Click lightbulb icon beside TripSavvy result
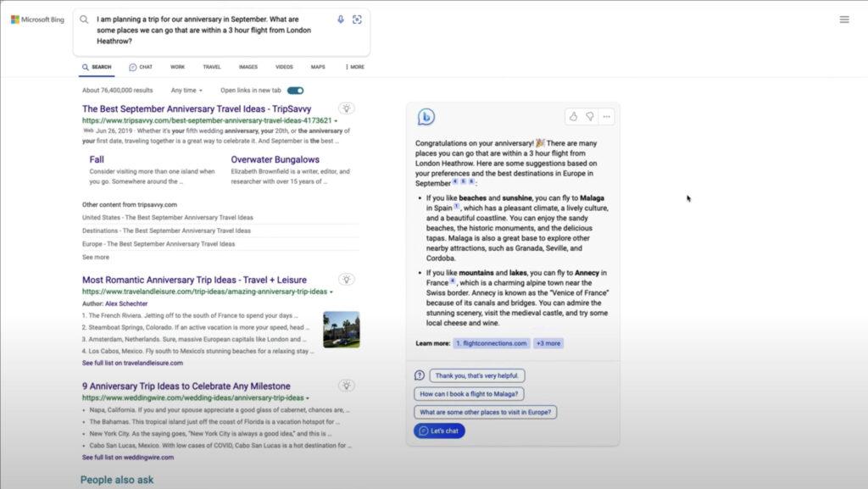This screenshot has height=489, width=868. (347, 108)
